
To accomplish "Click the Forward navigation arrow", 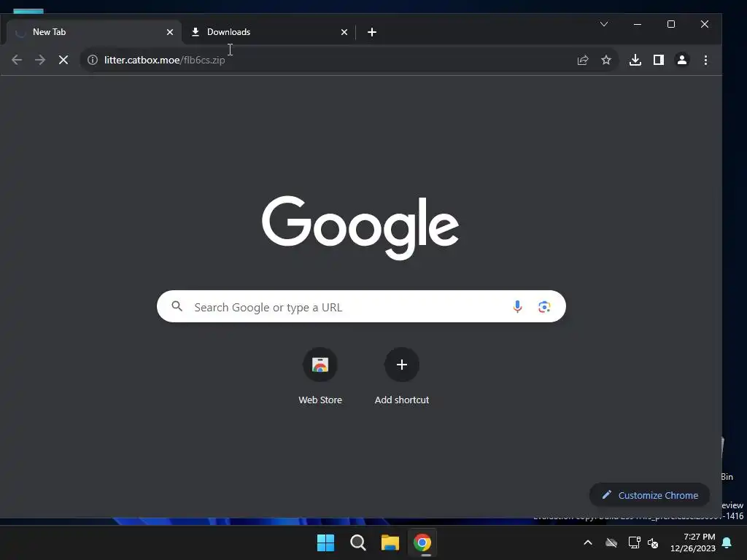I will (x=40, y=60).
